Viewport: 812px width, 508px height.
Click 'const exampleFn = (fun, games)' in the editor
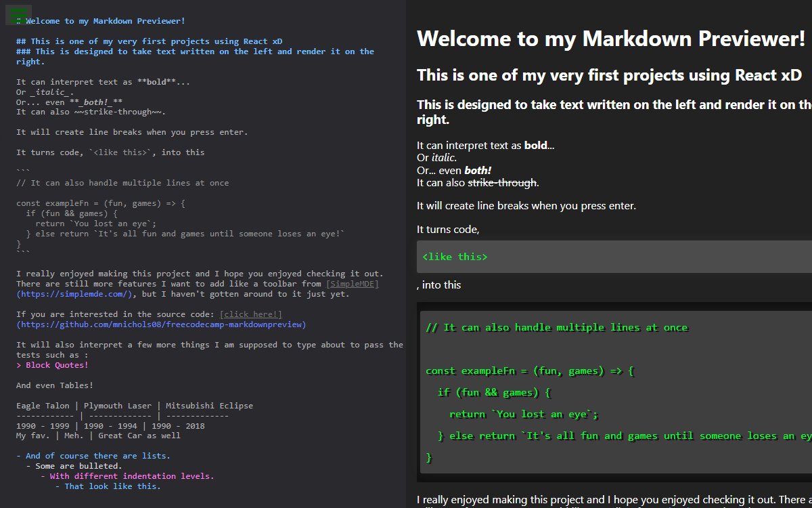click(101, 203)
